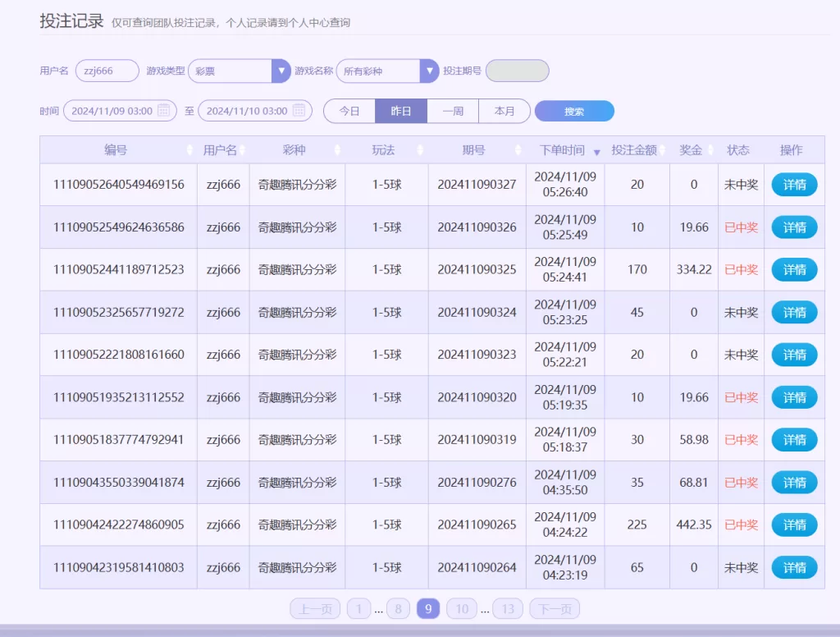The height and width of the screenshot is (637, 840).
Task: Open 详情 for period 202411090276
Action: coord(794,483)
